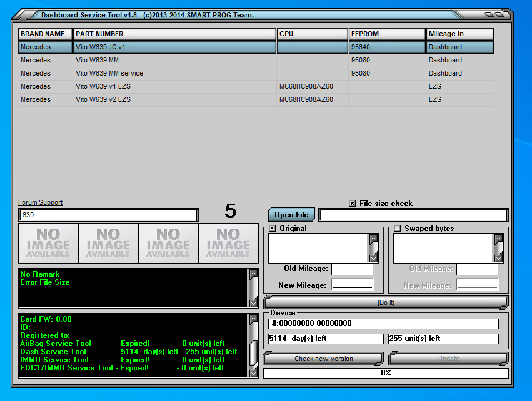Image resolution: width=532 pixels, height=401 pixels.
Task: Toggle the File size check checkbox
Action: (x=352, y=204)
